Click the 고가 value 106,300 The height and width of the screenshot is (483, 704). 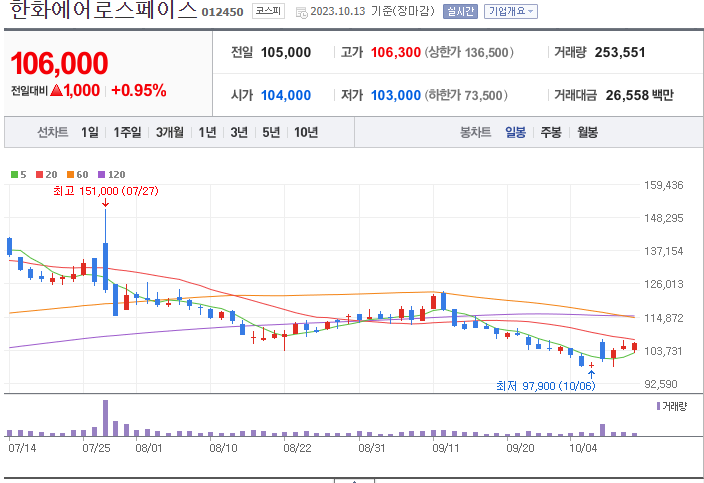(x=396, y=53)
